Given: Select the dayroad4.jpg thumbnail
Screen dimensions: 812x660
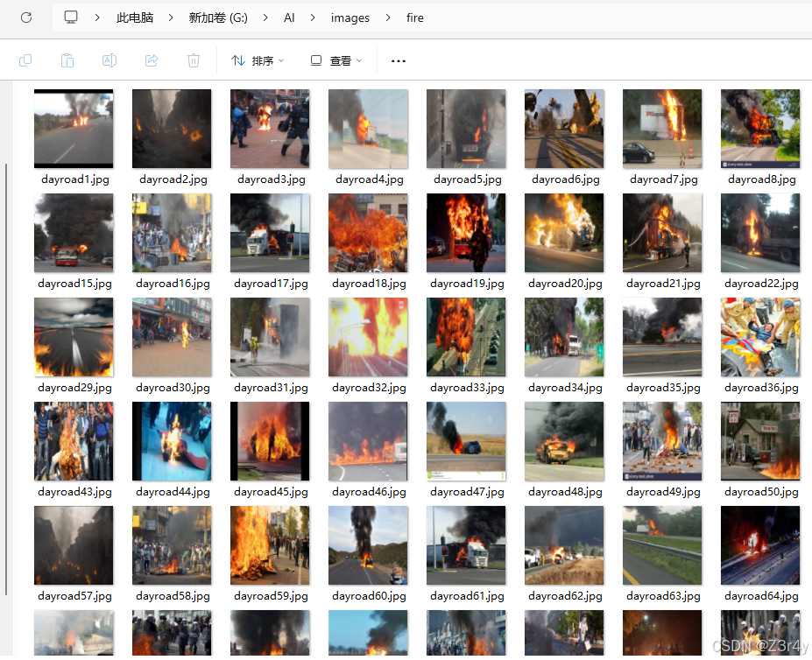Looking at the screenshot, I should pyautogui.click(x=368, y=129).
